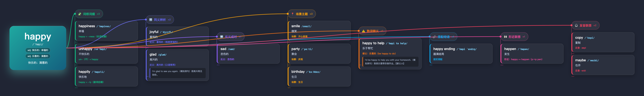
Task: Click the eyes icon beside 形近联想
Action: pos(505,37)
